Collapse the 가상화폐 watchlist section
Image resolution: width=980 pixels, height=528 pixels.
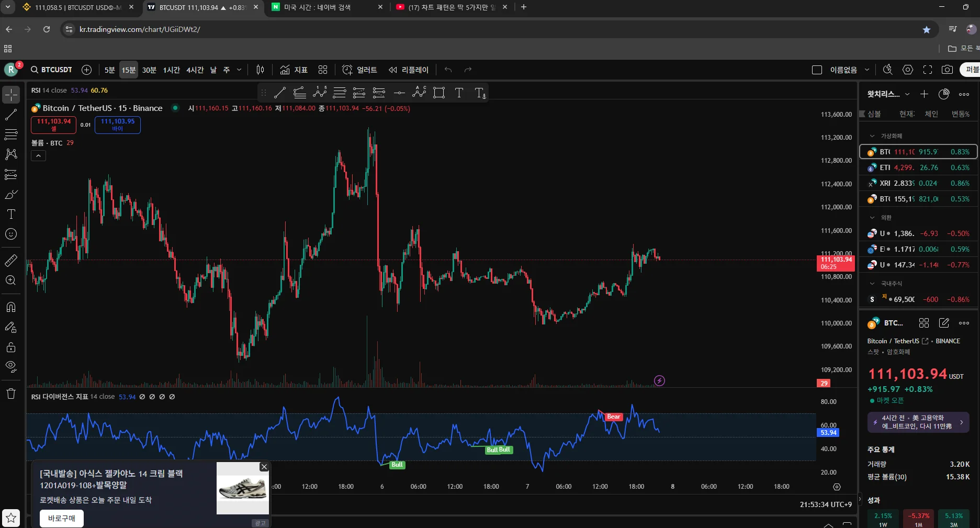[x=872, y=136]
